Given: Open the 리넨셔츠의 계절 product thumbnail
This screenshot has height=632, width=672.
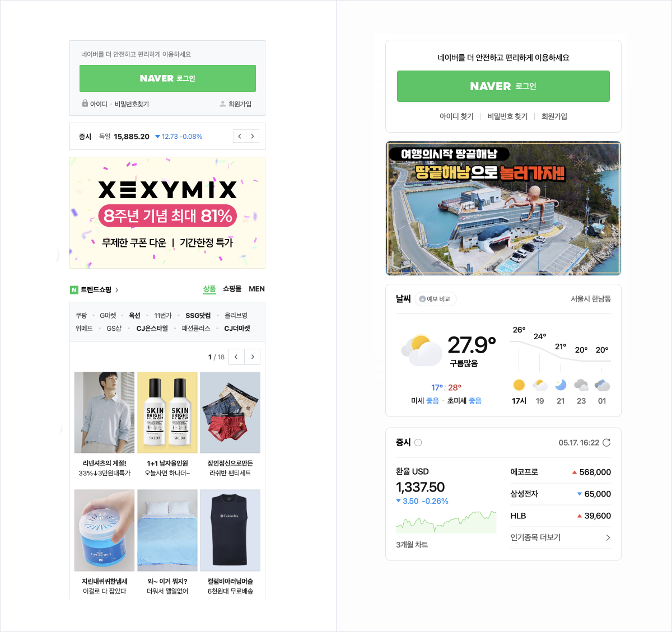Looking at the screenshot, I should (105, 413).
